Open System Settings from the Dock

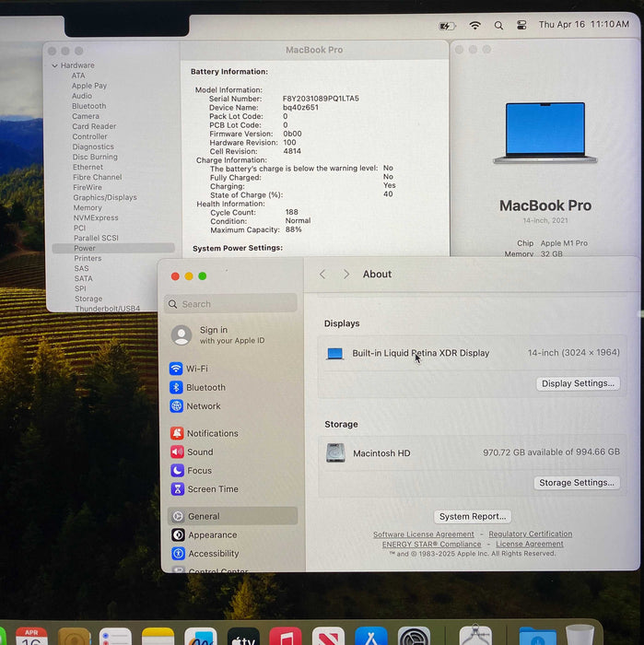click(x=414, y=636)
